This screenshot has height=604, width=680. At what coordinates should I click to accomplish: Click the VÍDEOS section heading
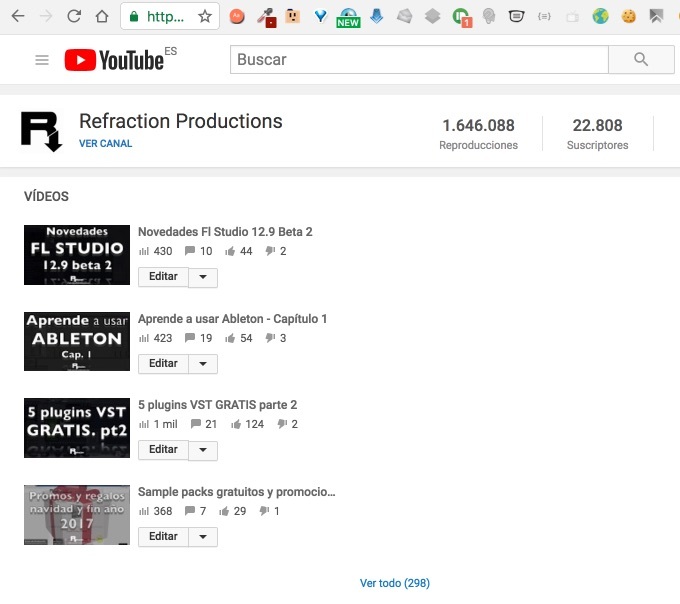tap(46, 196)
